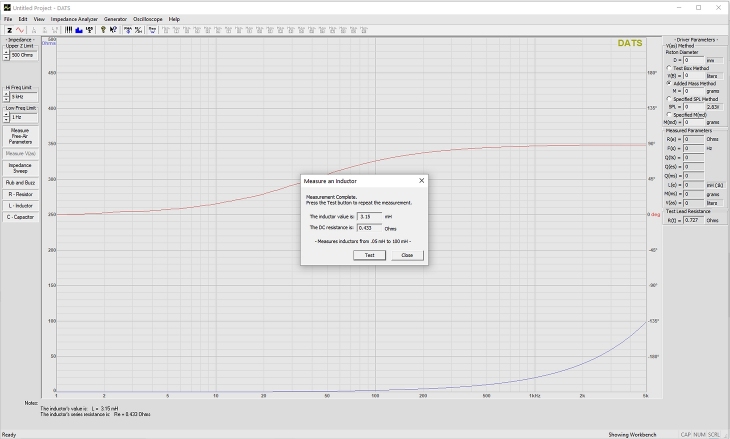This screenshot has width=730, height=439.
Task: Click the red sine wave toolbar icon
Action: [x=20, y=30]
